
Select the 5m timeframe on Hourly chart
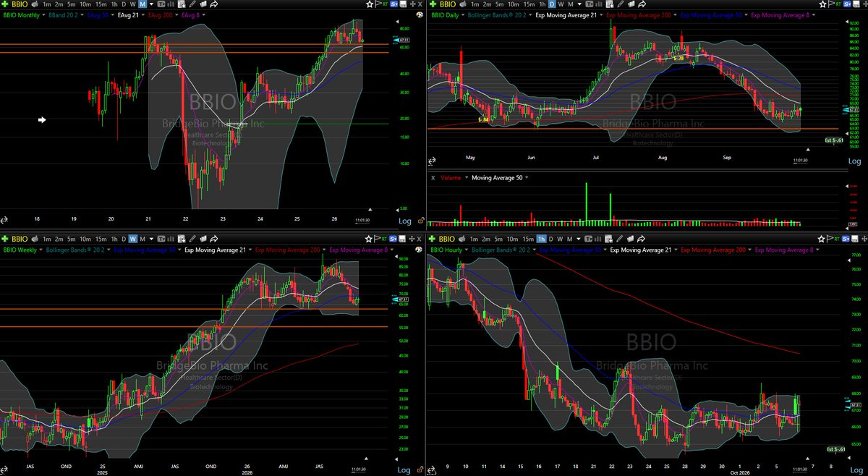click(499, 239)
